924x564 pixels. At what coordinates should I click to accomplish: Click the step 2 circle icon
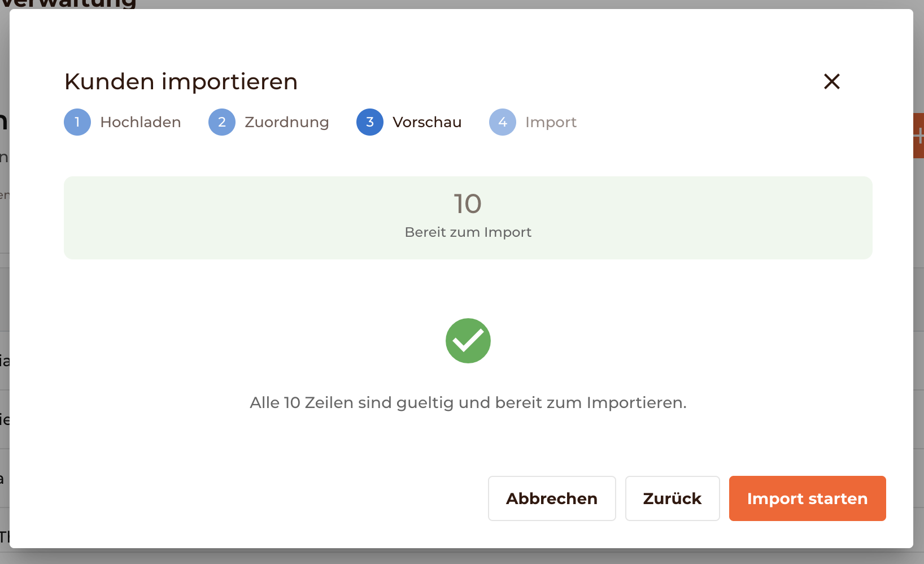point(222,122)
